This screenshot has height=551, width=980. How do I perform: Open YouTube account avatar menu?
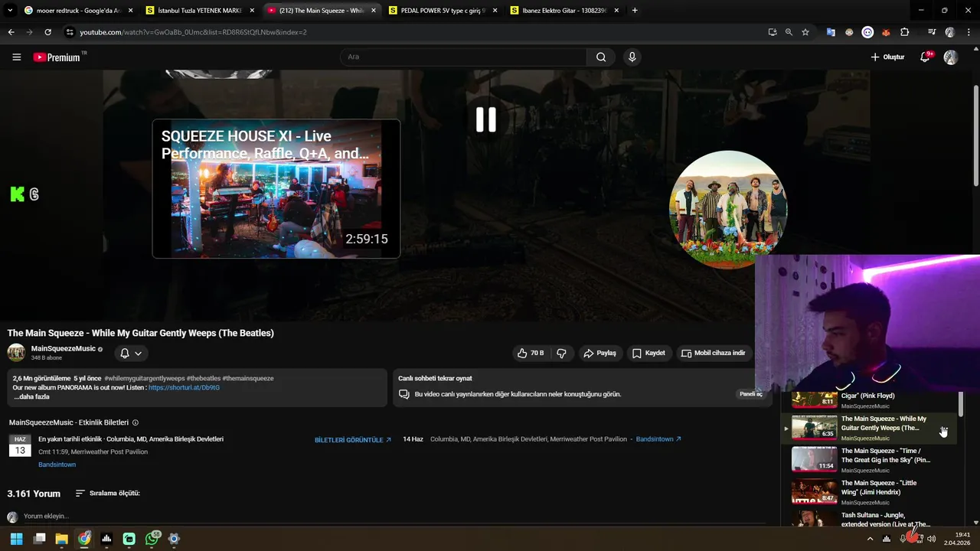(951, 57)
